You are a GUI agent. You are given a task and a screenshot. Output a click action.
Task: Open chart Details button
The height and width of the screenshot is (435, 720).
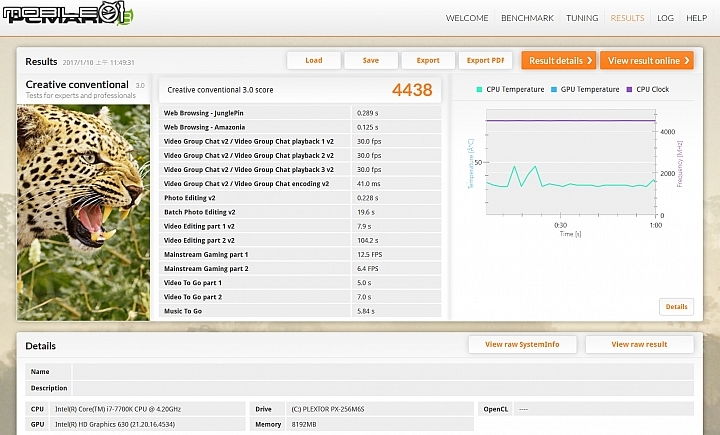676,307
